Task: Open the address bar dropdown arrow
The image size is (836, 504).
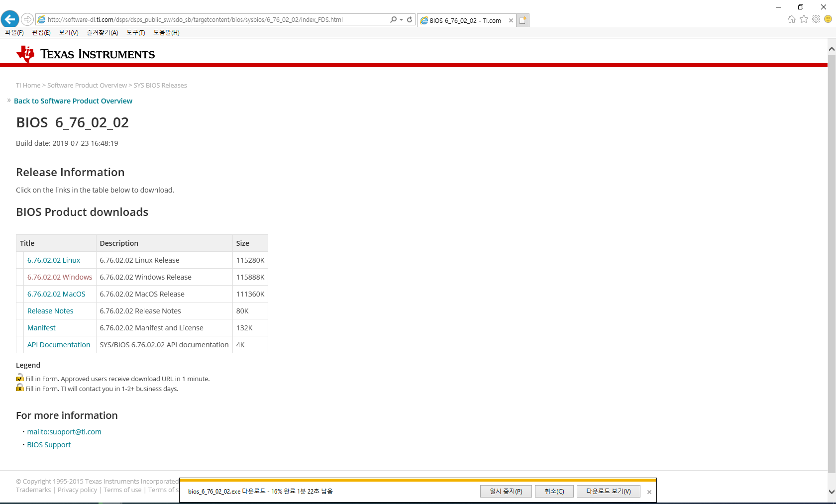Action: coord(401,20)
